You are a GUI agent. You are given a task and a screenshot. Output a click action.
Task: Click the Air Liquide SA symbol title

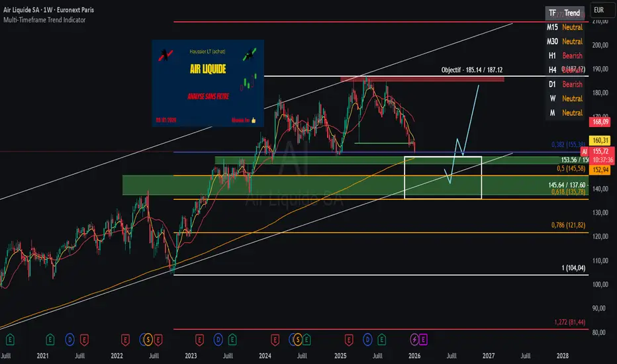click(49, 10)
